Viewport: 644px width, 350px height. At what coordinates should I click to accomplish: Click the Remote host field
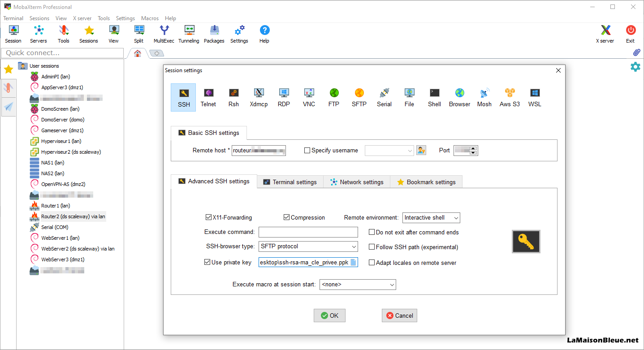[x=259, y=151]
